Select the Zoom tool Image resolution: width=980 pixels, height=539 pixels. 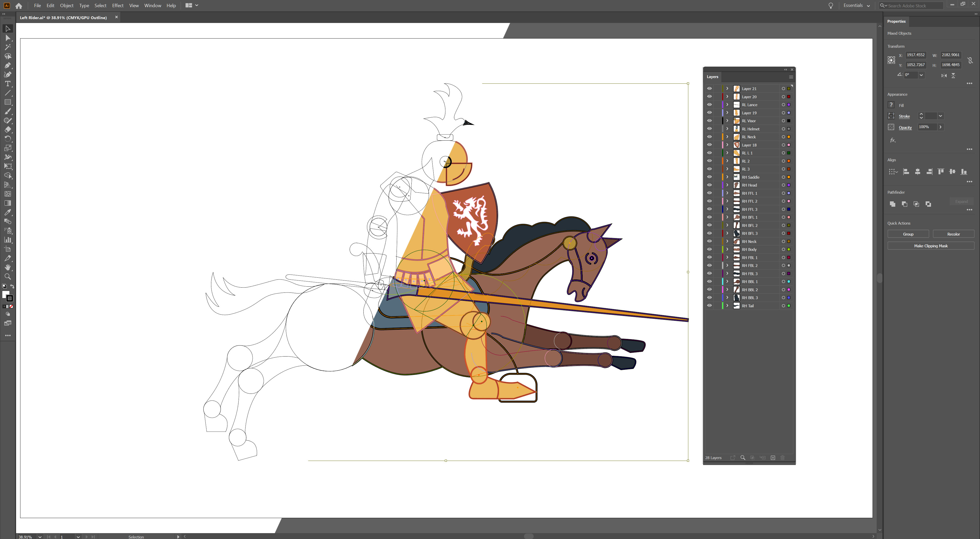(x=8, y=277)
